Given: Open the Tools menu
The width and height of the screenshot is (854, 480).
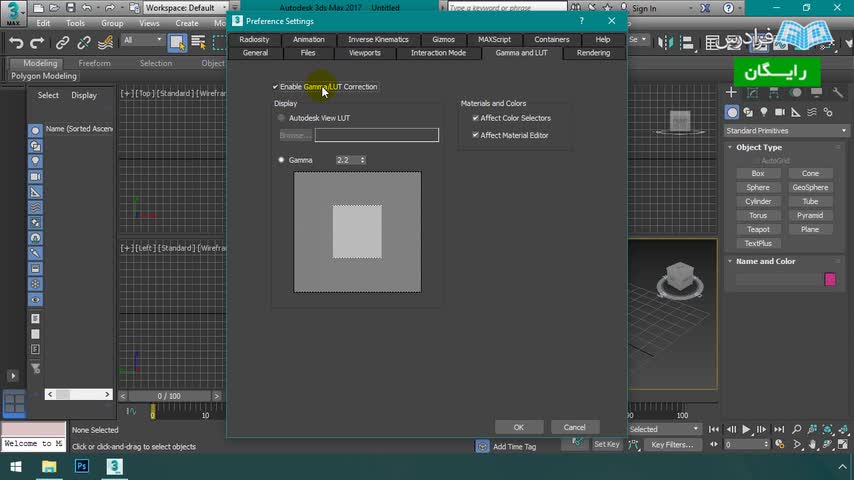Looking at the screenshot, I should coord(75,23).
